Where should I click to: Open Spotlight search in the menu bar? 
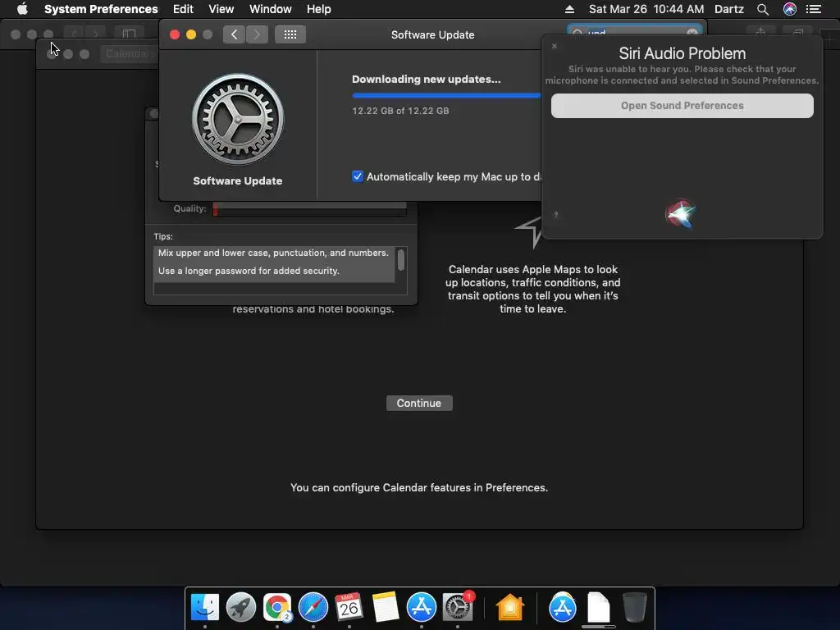763,9
